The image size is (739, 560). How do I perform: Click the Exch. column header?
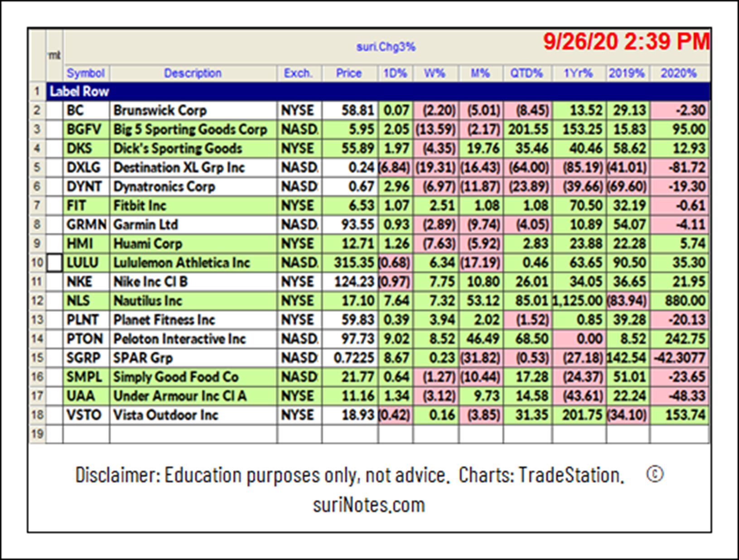point(298,73)
